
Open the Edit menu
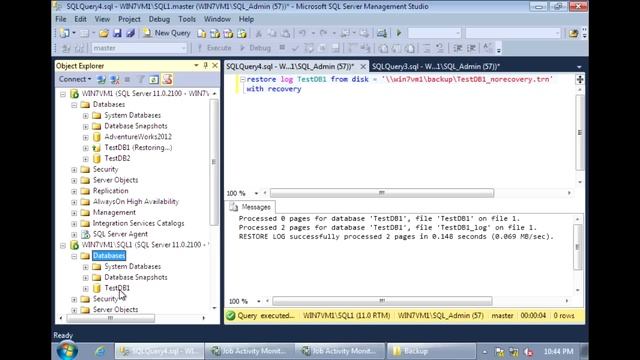80,19
